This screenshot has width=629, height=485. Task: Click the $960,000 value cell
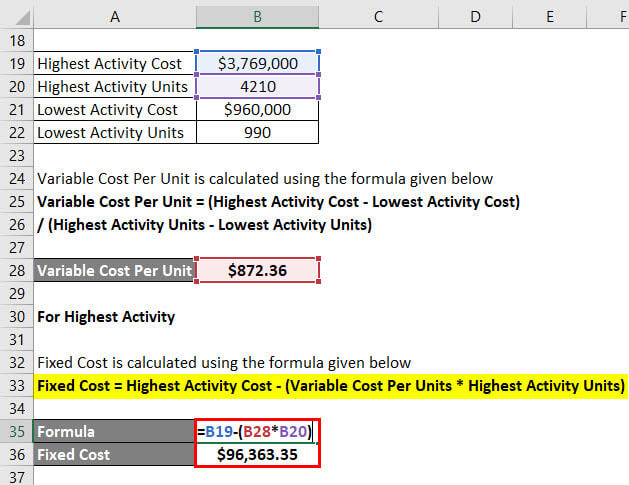click(258, 109)
